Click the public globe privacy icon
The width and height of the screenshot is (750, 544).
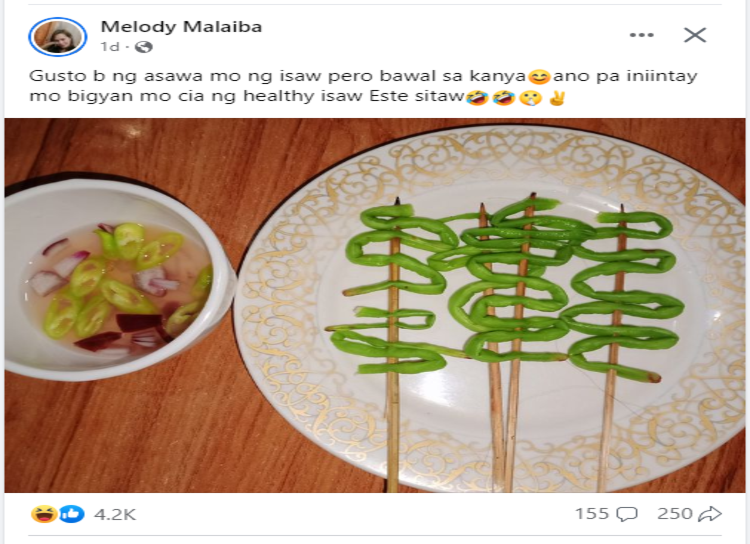point(144,47)
